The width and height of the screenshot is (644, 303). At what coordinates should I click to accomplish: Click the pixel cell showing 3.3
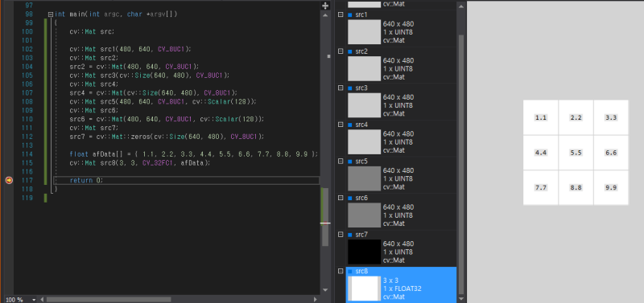611,117
